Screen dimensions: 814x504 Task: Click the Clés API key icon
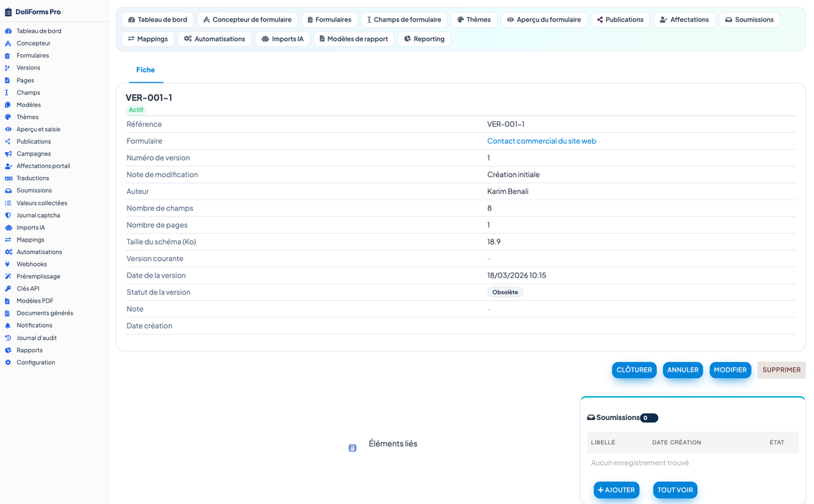(x=8, y=288)
